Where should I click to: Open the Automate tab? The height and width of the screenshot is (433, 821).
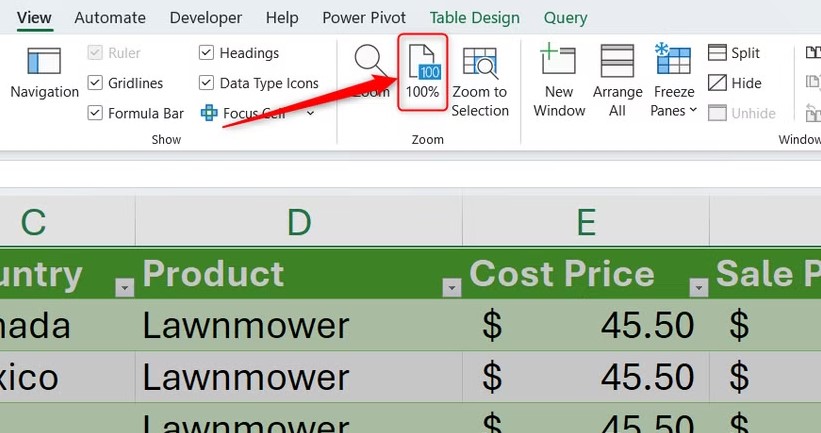point(110,18)
